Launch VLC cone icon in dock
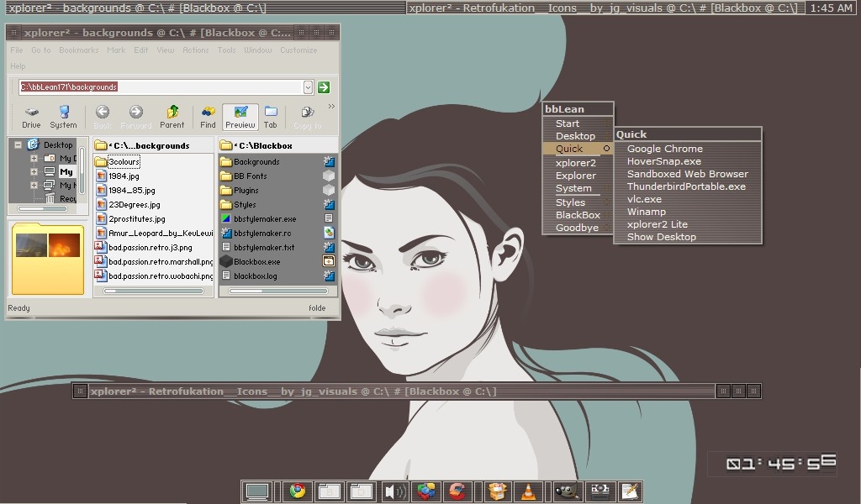Screen dimensions: 861x504 [x=528, y=491]
